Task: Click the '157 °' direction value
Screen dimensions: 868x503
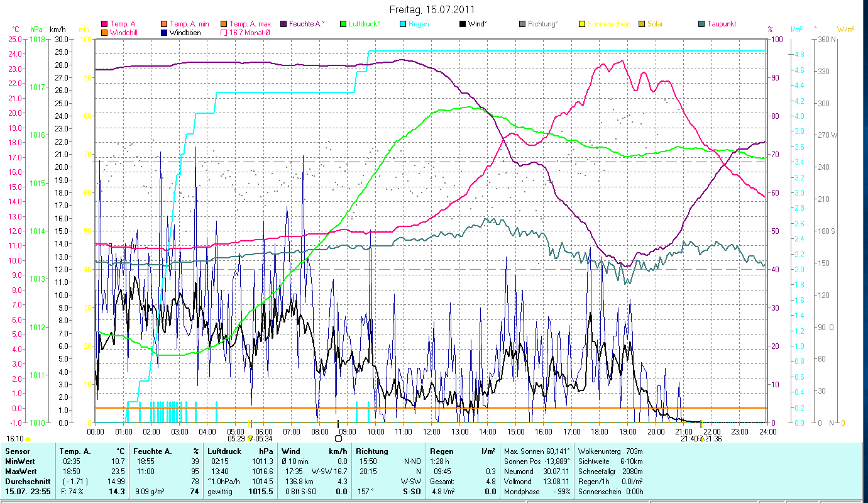Action: point(366,492)
